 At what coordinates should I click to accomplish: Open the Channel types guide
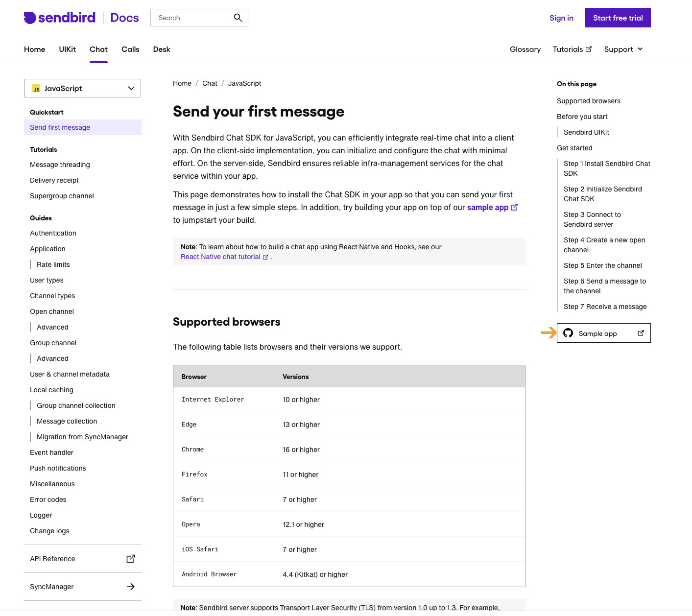(52, 296)
